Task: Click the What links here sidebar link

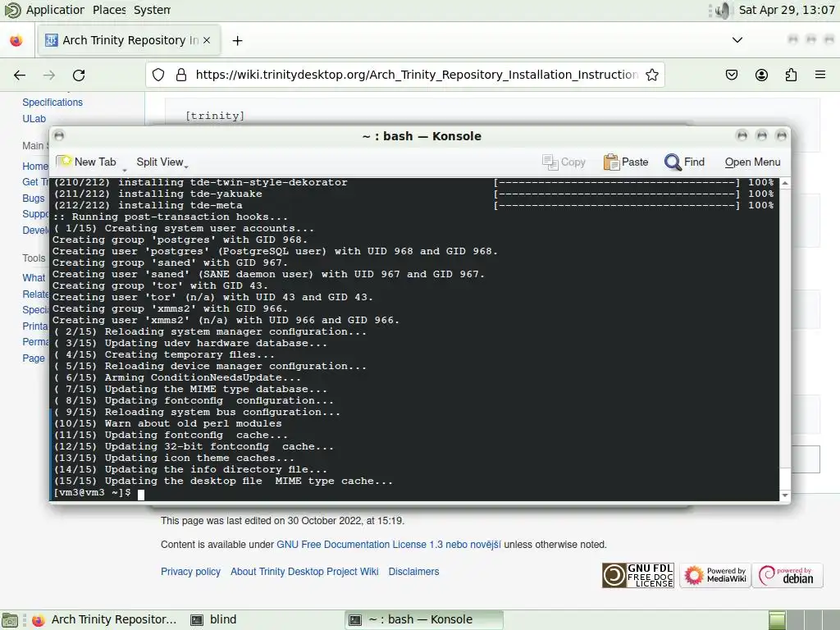Action: click(x=34, y=277)
